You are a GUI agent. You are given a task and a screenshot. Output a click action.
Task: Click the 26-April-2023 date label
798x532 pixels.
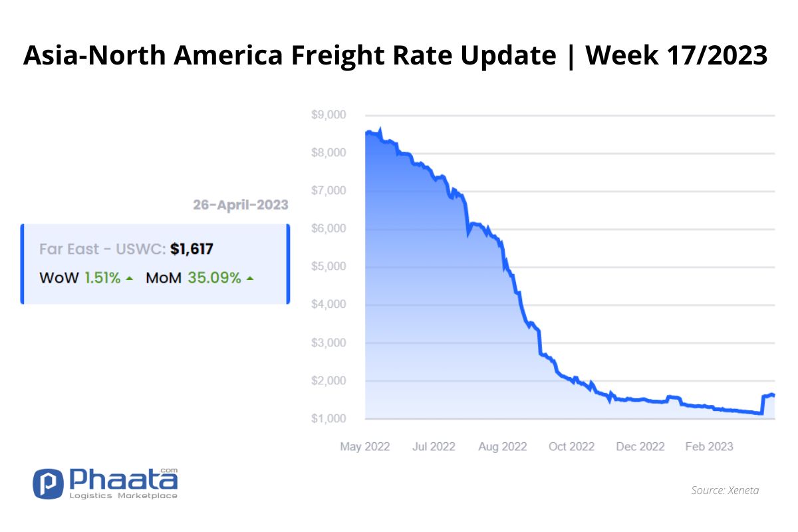(241, 205)
